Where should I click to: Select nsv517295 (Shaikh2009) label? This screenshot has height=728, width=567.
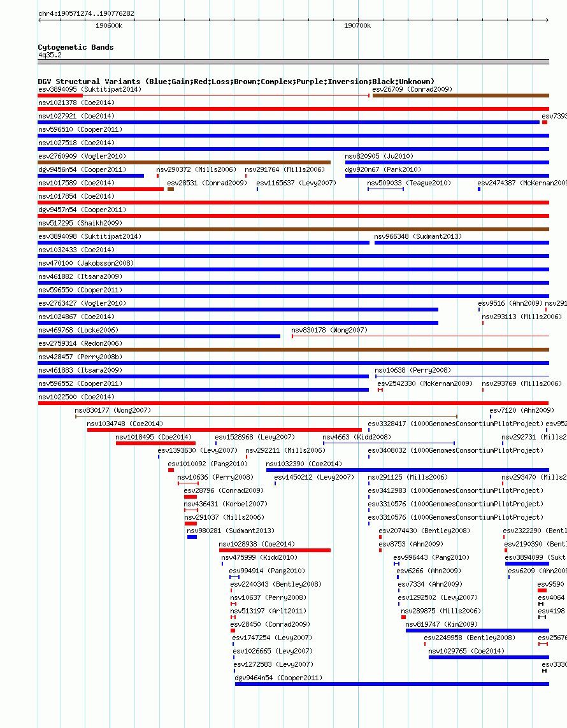tap(80, 224)
